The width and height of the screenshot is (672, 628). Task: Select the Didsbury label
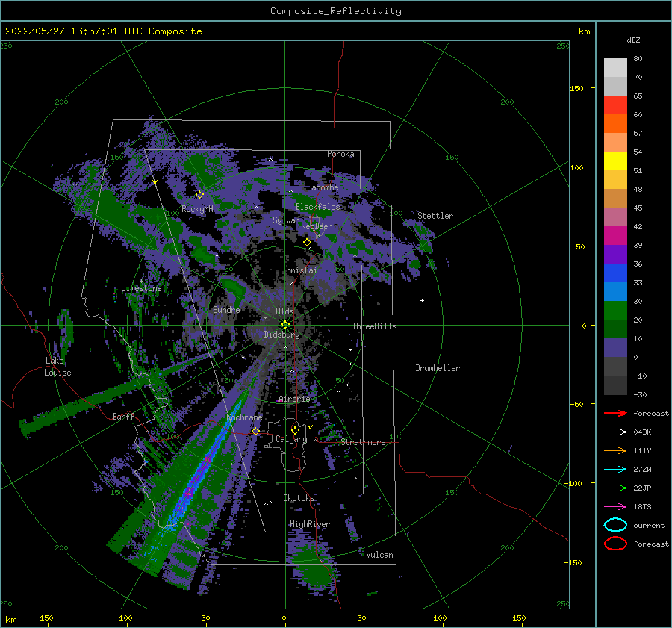coord(281,335)
